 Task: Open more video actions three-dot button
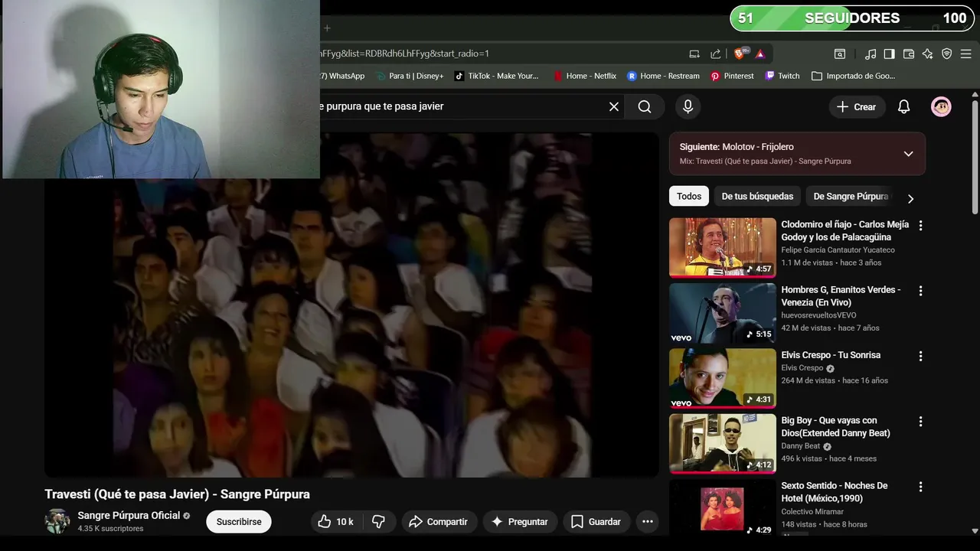click(648, 522)
